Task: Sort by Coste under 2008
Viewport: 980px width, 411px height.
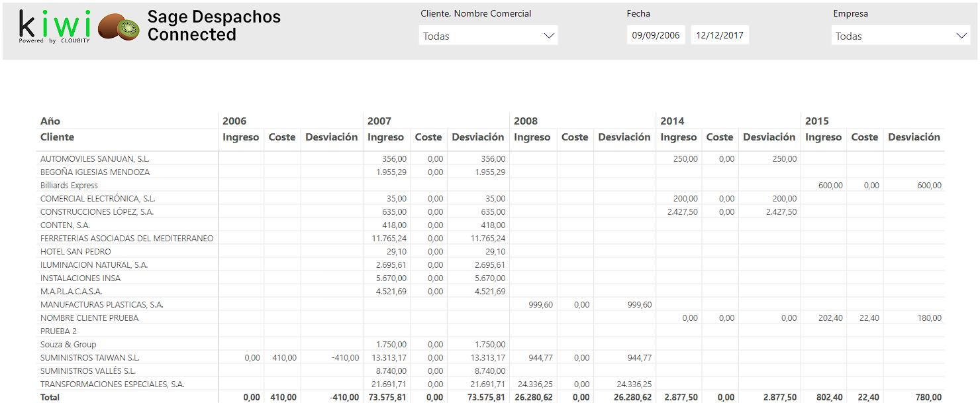Action: pos(575,137)
